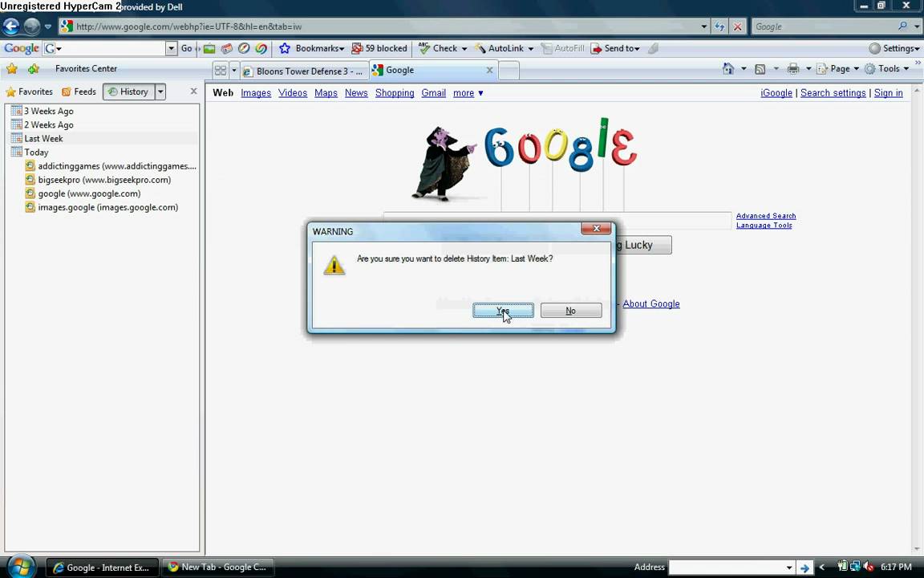The height and width of the screenshot is (578, 924).
Task: Open google (www.google.com) history entry
Action: pyautogui.click(x=83, y=193)
